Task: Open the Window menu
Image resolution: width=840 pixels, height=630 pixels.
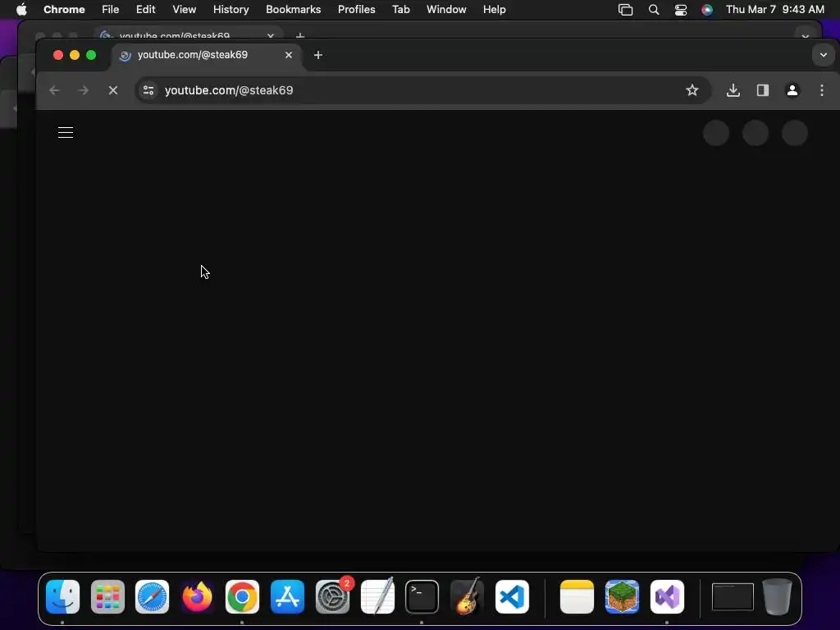Action: (446, 10)
